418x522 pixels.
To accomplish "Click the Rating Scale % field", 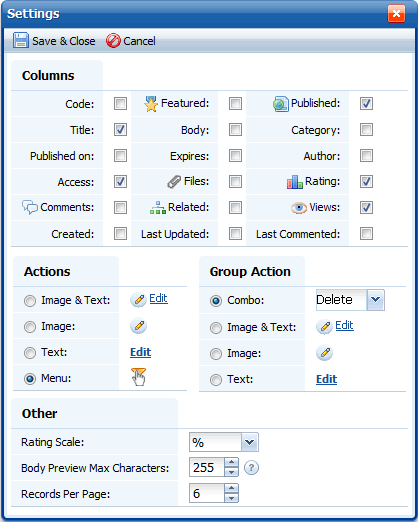I will pyautogui.click(x=215, y=442).
